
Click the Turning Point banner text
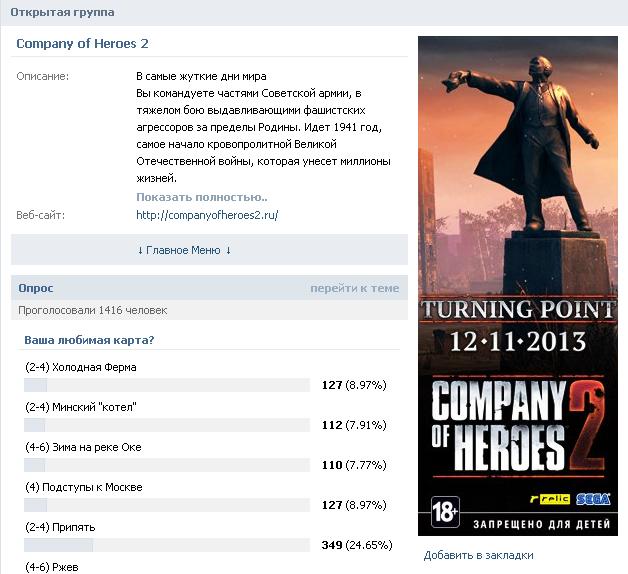click(517, 308)
